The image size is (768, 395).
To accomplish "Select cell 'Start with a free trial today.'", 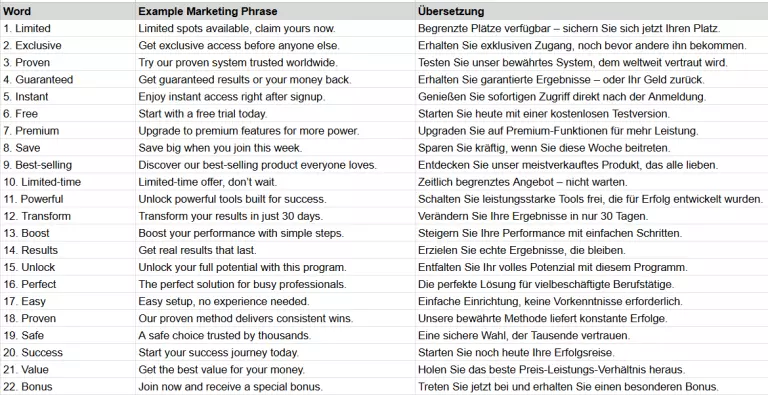I will [275, 114].
